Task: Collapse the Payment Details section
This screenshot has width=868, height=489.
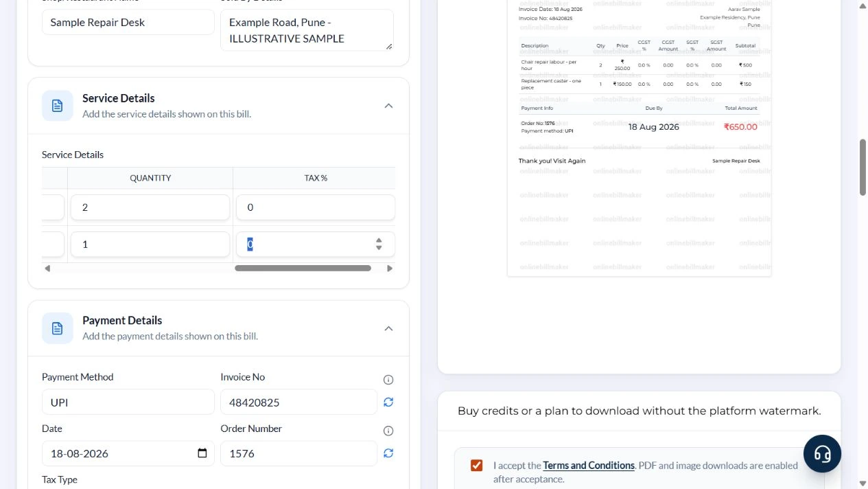Action: click(x=388, y=328)
